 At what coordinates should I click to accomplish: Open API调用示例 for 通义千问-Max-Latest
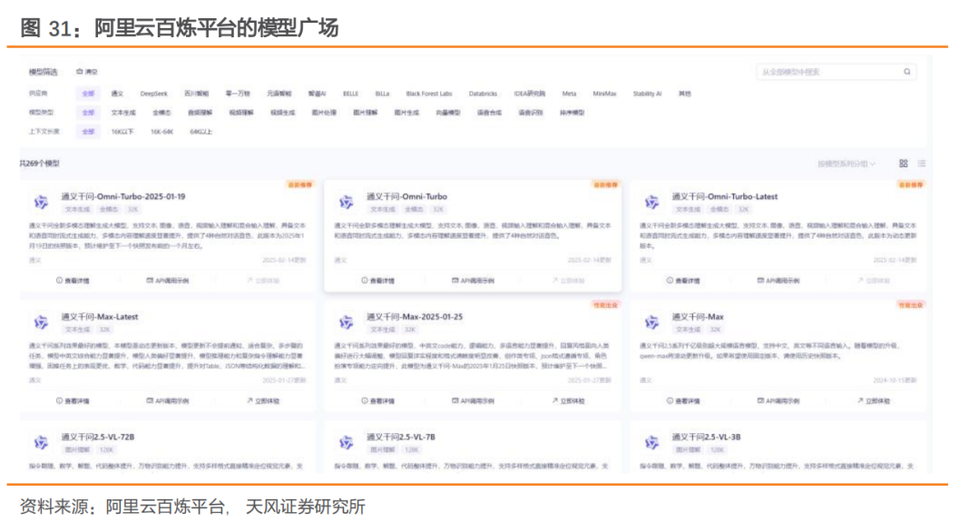pos(168,400)
